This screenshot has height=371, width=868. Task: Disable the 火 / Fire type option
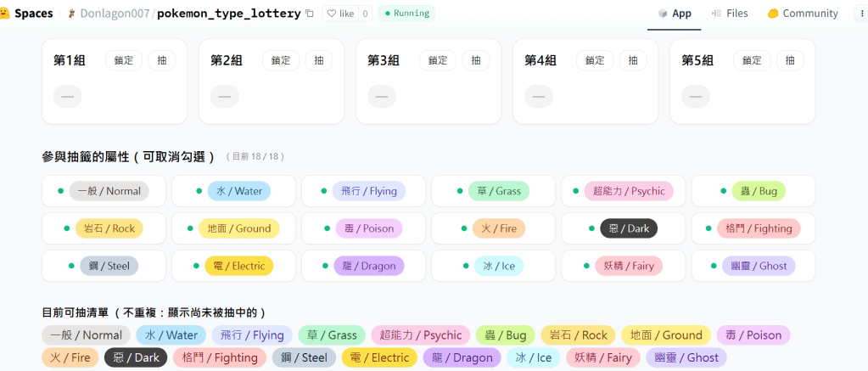pos(493,228)
